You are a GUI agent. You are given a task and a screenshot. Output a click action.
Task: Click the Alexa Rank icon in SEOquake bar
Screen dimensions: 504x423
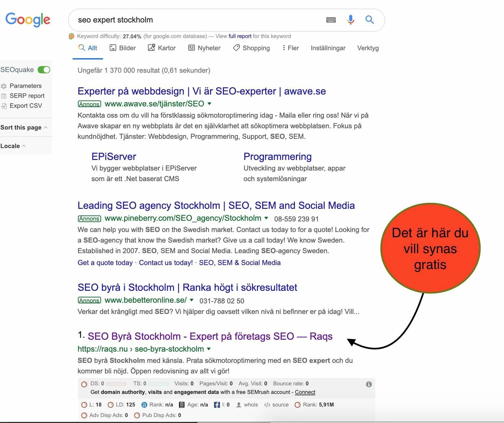(144, 405)
